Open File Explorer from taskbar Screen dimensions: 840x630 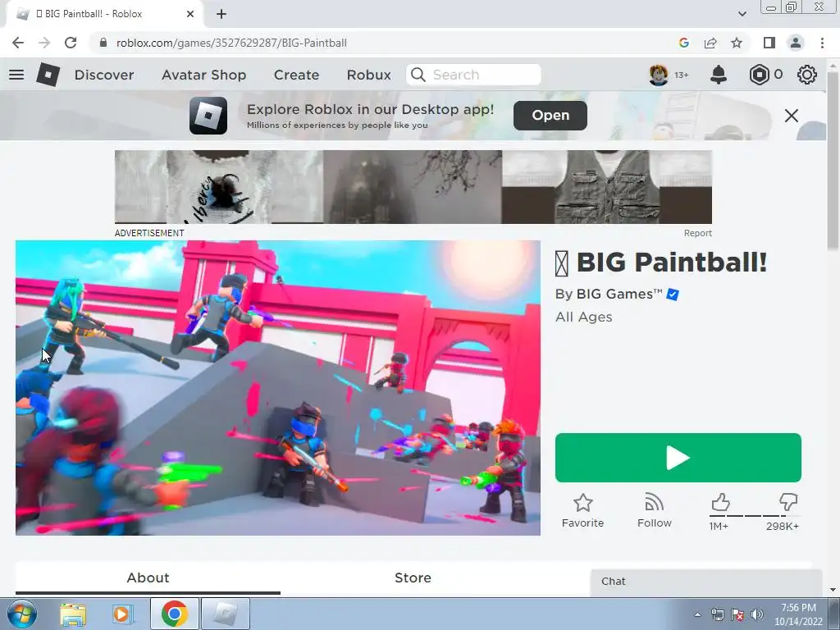point(73,614)
